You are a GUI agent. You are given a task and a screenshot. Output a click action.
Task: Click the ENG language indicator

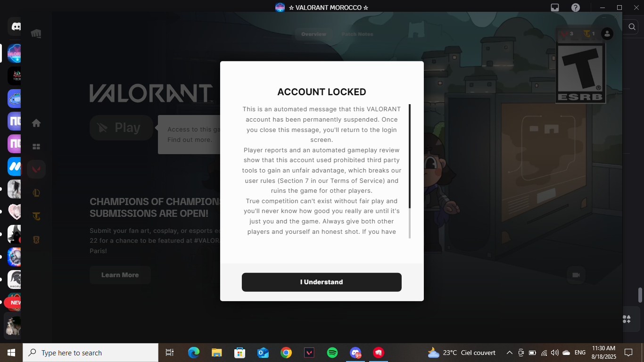coord(580,353)
